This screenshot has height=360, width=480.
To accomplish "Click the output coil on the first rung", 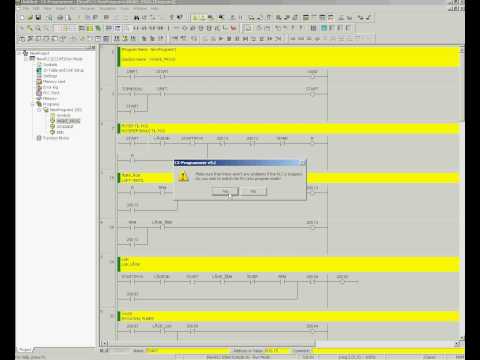I will (312, 77).
